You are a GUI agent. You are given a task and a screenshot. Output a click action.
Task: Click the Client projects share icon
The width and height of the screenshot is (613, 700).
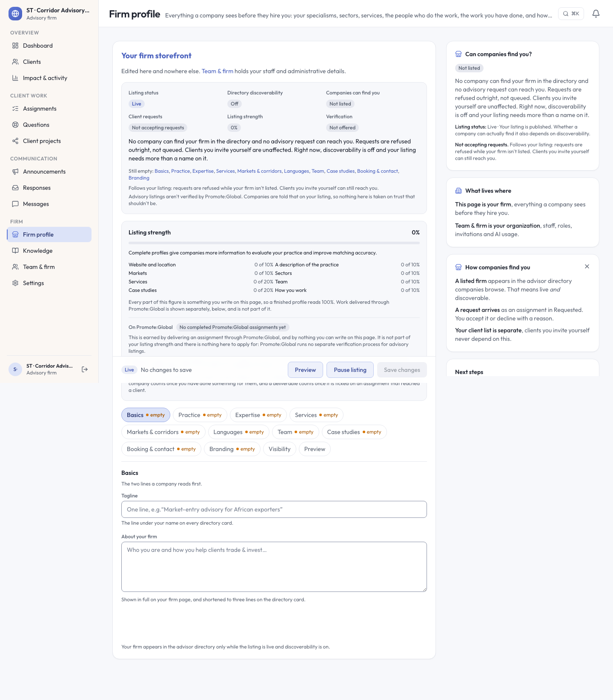15,141
